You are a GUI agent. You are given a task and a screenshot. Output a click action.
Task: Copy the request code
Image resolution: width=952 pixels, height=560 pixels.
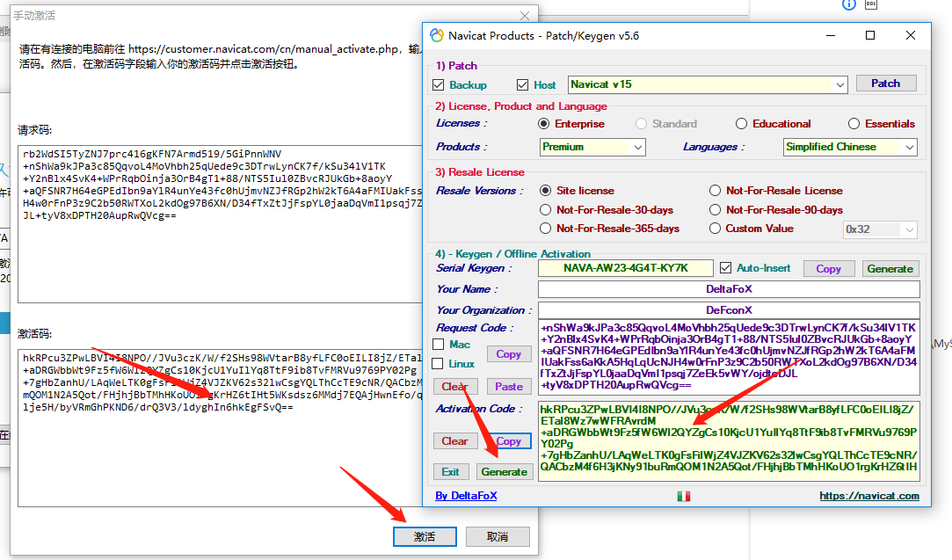[x=509, y=354]
